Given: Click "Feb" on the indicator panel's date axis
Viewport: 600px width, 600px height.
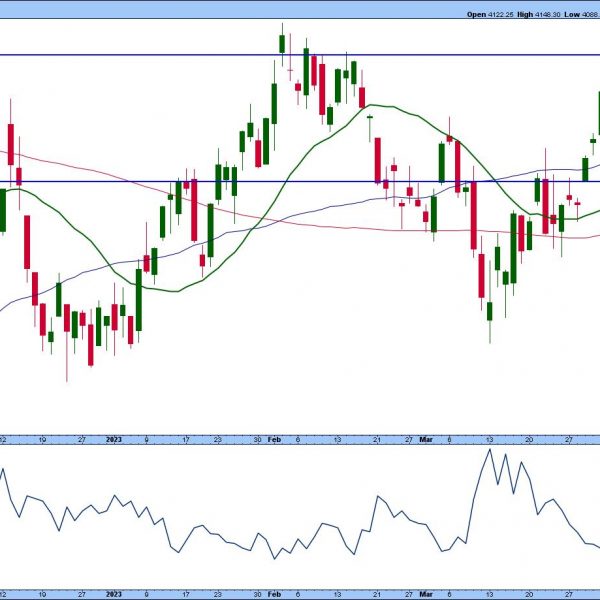Looking at the screenshot, I should (x=274, y=594).
